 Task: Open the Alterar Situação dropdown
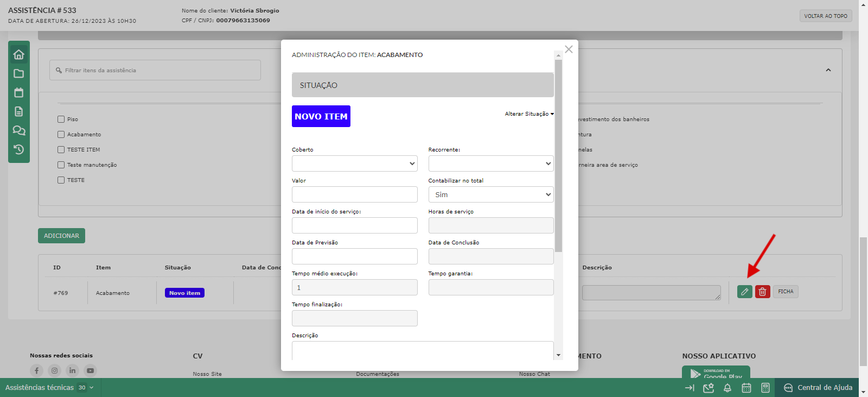pos(529,114)
